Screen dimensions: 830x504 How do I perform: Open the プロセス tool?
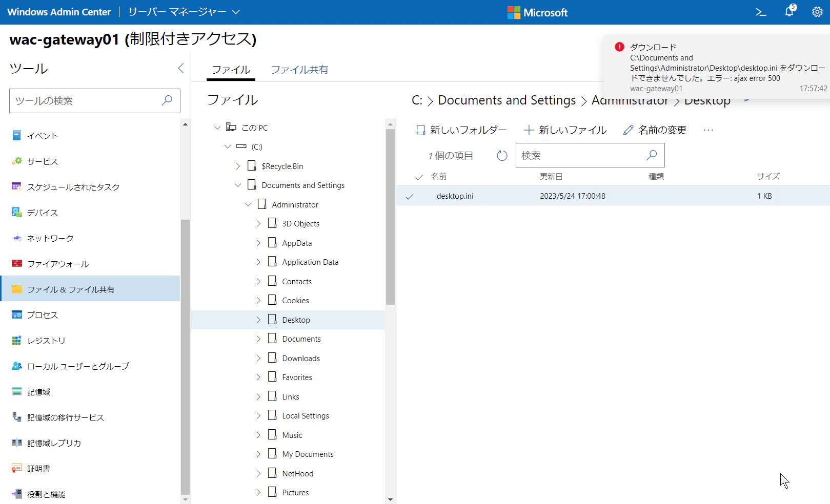coord(91,315)
